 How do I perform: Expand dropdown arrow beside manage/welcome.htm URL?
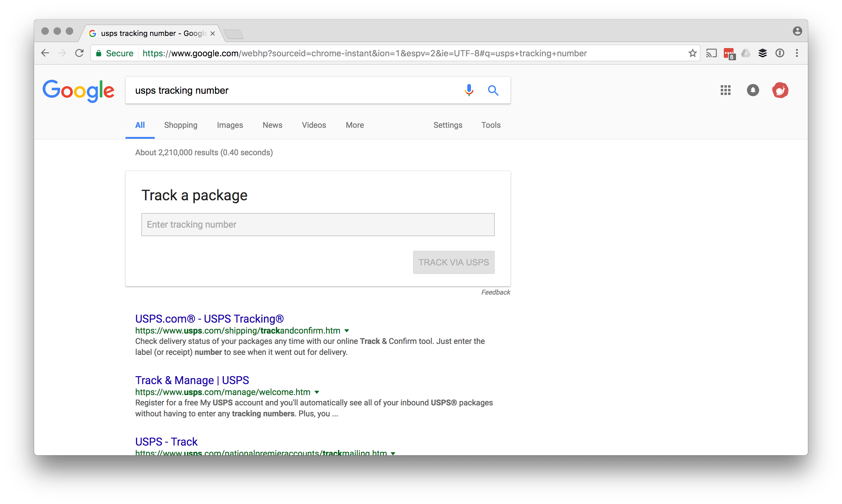317,392
